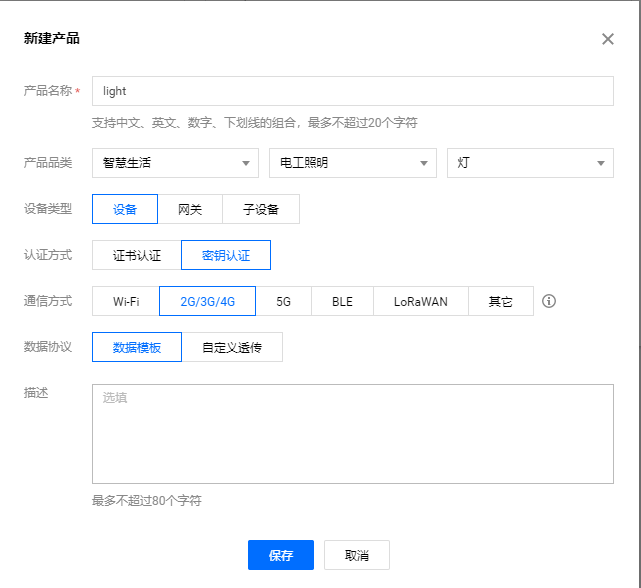
Task: Click the 描述 text area
Action: click(353, 434)
